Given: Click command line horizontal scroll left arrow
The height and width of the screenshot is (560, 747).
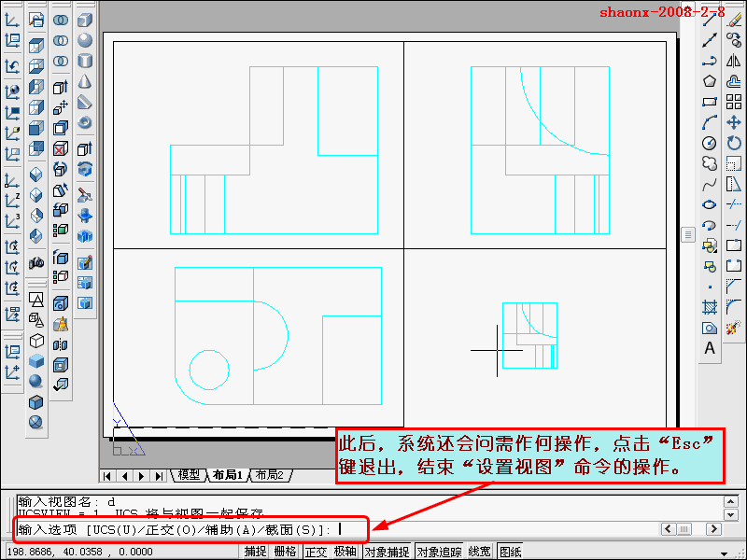Looking at the screenshot, I should click(x=668, y=529).
